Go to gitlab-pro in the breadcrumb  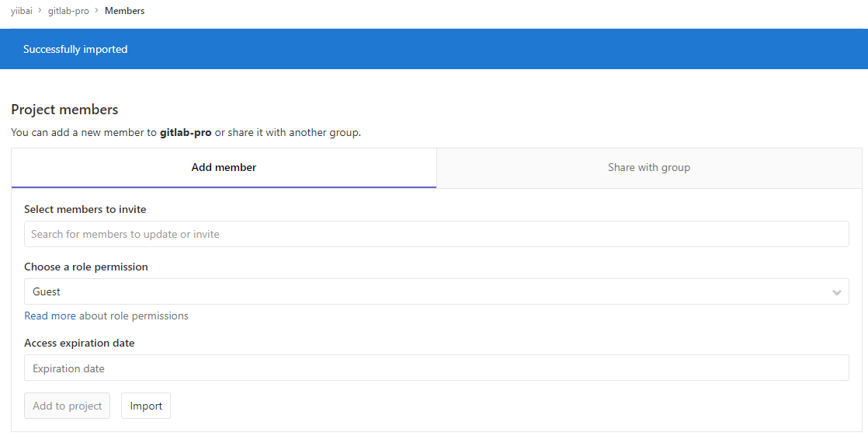click(x=68, y=11)
